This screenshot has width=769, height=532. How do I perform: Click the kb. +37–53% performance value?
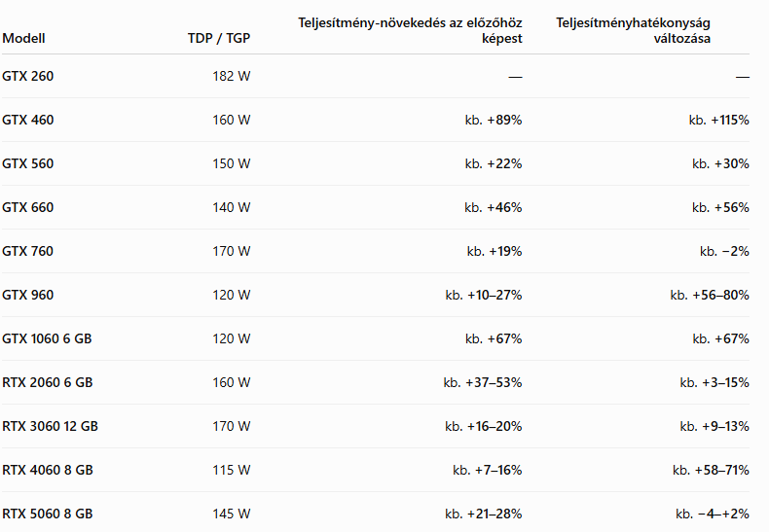(x=483, y=382)
